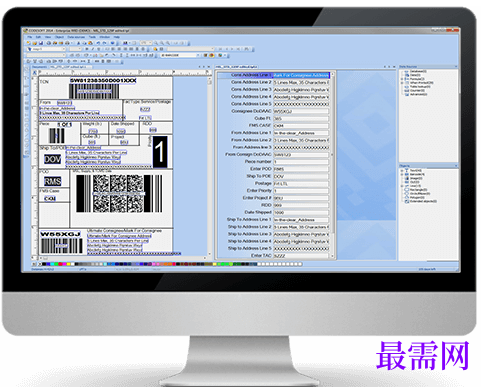Open the View menu

coord(48,37)
